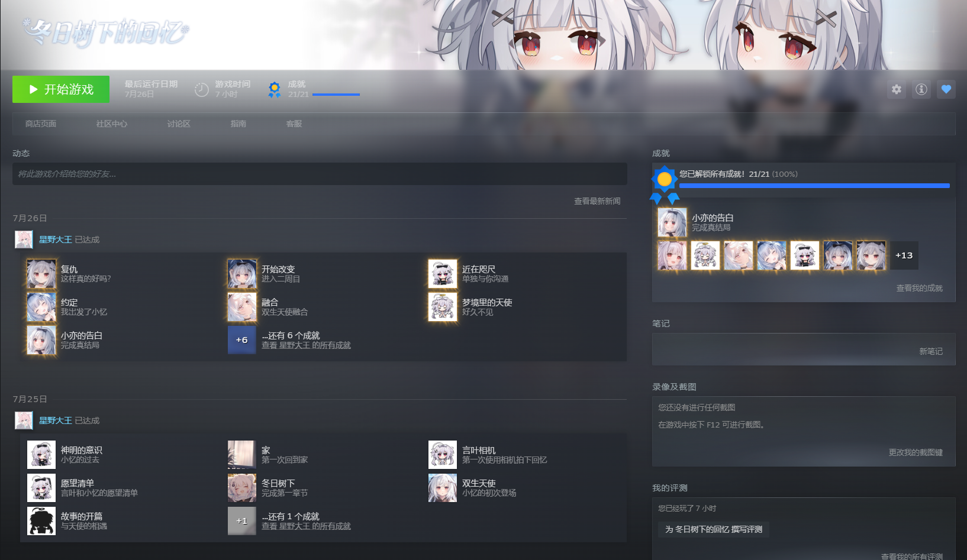Toggle the favorite heart icon
Image resolution: width=967 pixels, height=560 pixels.
tap(946, 89)
